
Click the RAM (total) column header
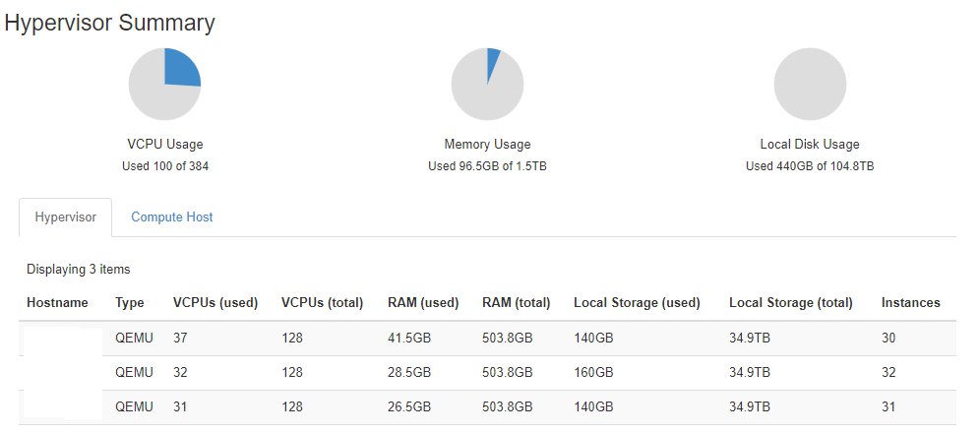(x=516, y=303)
